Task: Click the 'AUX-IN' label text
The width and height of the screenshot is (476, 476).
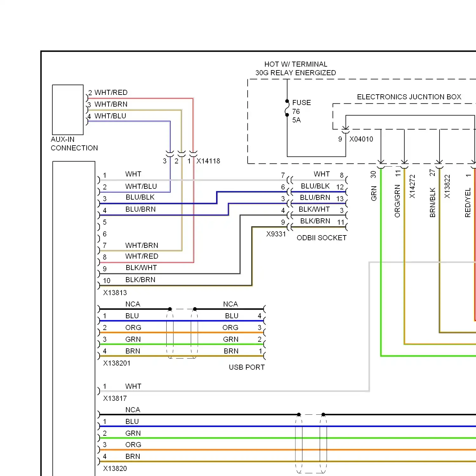Action: coord(63,139)
